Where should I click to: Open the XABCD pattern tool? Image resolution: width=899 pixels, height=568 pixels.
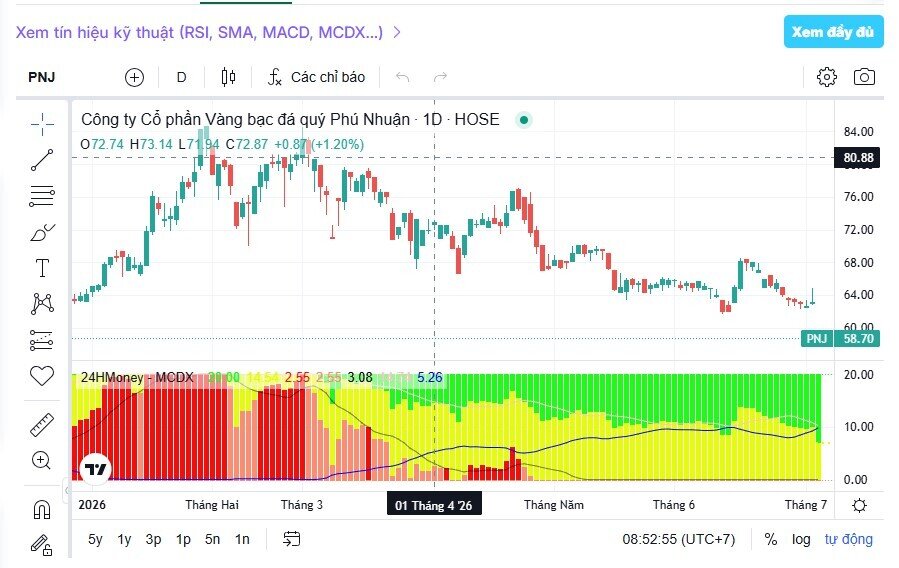click(42, 304)
